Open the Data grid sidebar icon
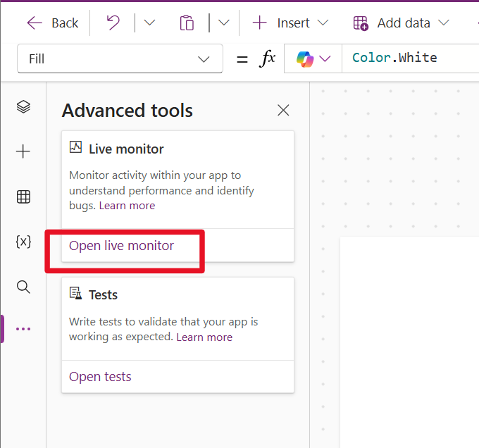479x448 pixels. pos(23,197)
